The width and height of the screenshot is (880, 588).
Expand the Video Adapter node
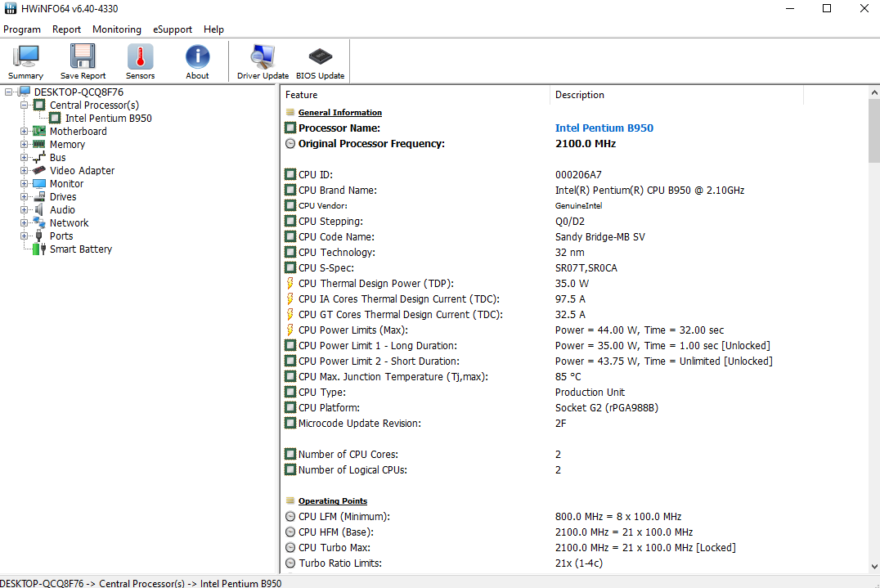pos(25,171)
